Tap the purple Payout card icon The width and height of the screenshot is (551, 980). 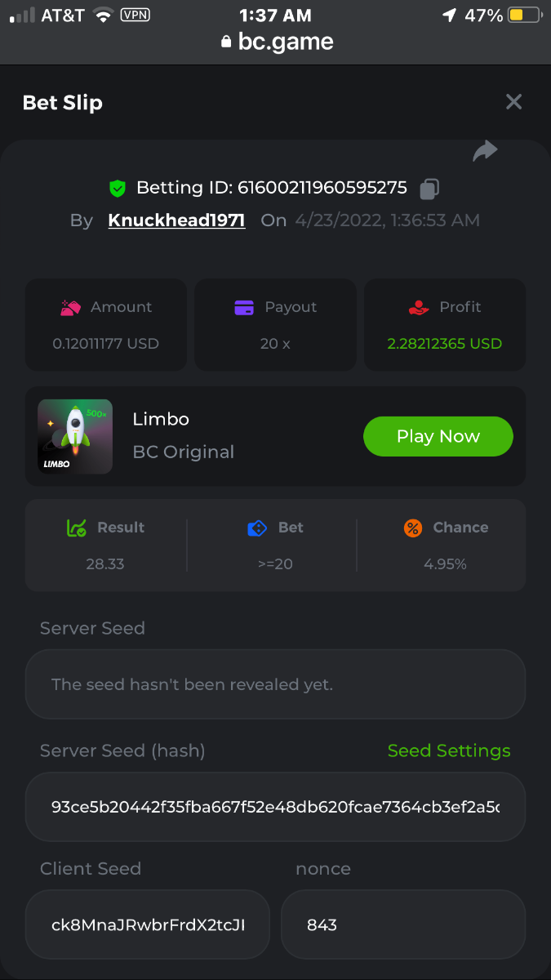[244, 308]
